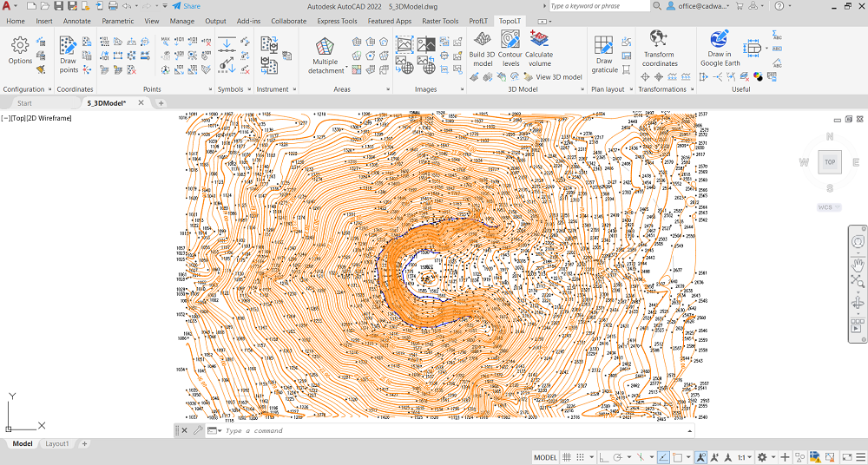Toggle Object snap tracking in status bar
Viewport: 868px width, 465px height.
click(663, 457)
